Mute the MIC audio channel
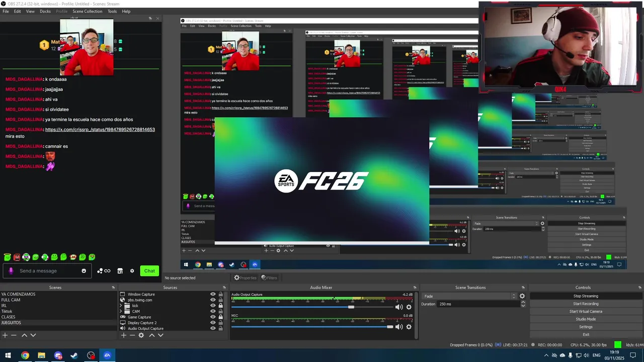This screenshot has height=362, width=644. pos(398,327)
